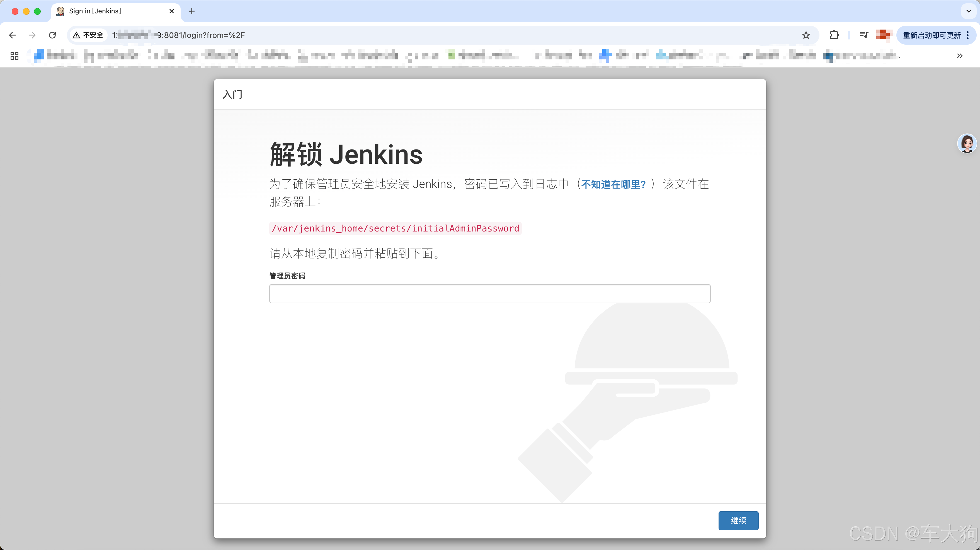Close the Jenkins sign in tab
980x550 pixels.
(172, 11)
